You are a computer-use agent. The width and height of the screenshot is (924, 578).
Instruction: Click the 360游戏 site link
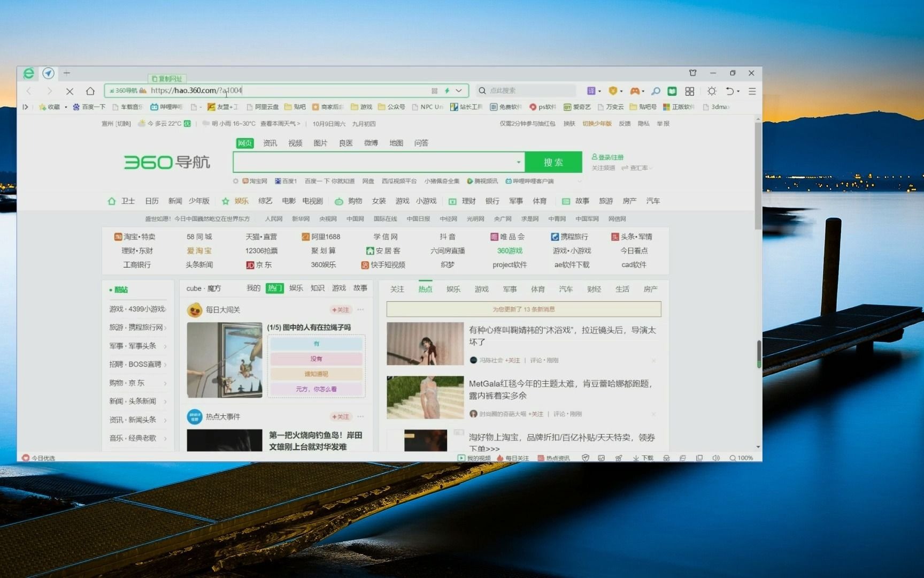[x=510, y=250]
